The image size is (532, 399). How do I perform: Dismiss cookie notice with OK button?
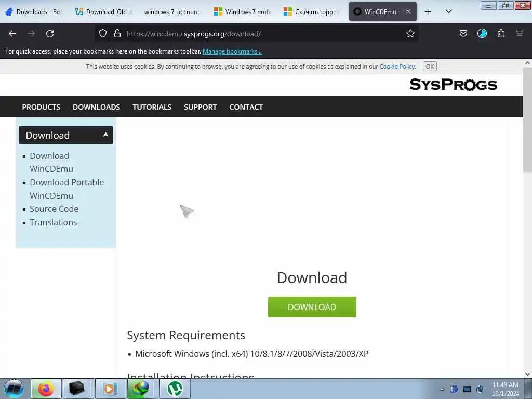click(430, 66)
